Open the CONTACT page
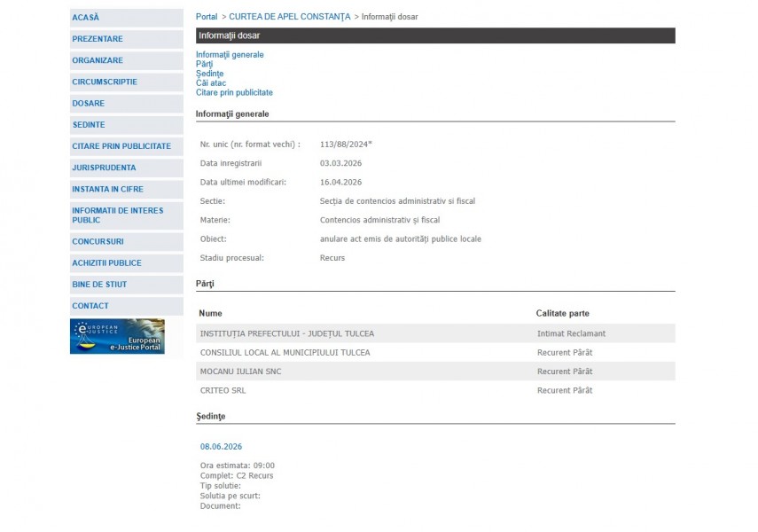This screenshot has height=532, width=758. coord(90,306)
